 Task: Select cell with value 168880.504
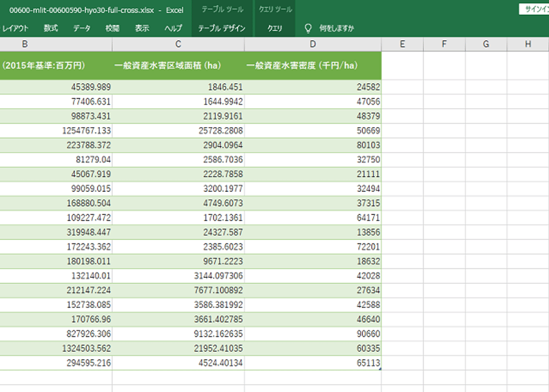point(56,203)
